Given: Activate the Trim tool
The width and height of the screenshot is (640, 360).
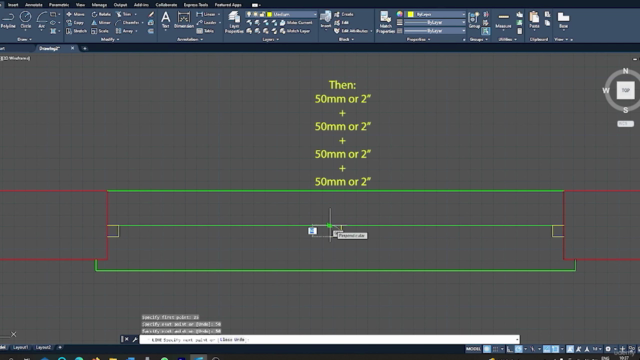Looking at the screenshot, I should click(124, 14).
